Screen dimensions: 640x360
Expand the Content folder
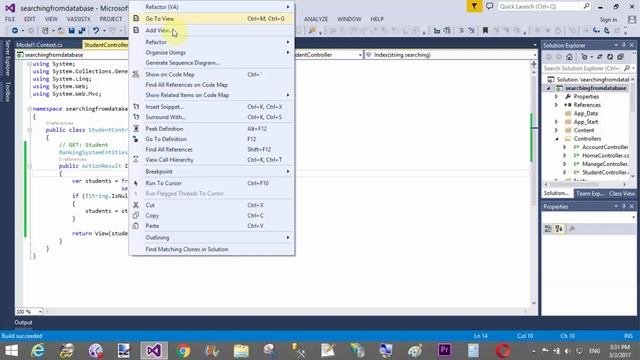pyautogui.click(x=556, y=130)
